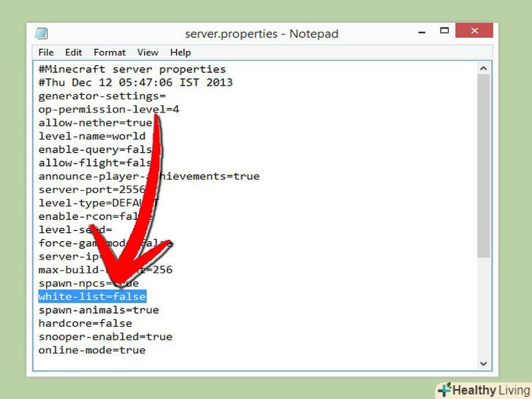Click the server.properties - Notepad title bar
The width and height of the screenshot is (532, 399).
[262, 34]
